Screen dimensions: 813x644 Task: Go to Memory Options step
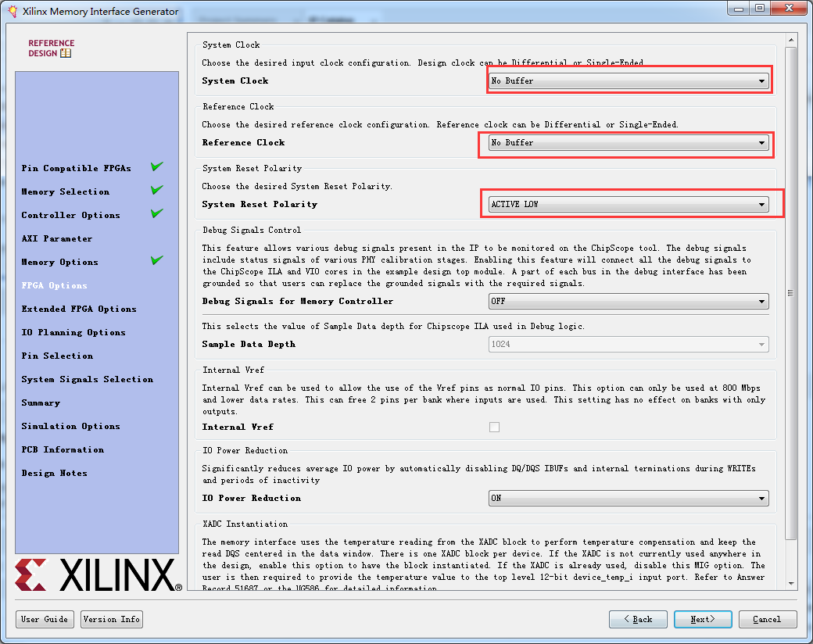pos(59,263)
